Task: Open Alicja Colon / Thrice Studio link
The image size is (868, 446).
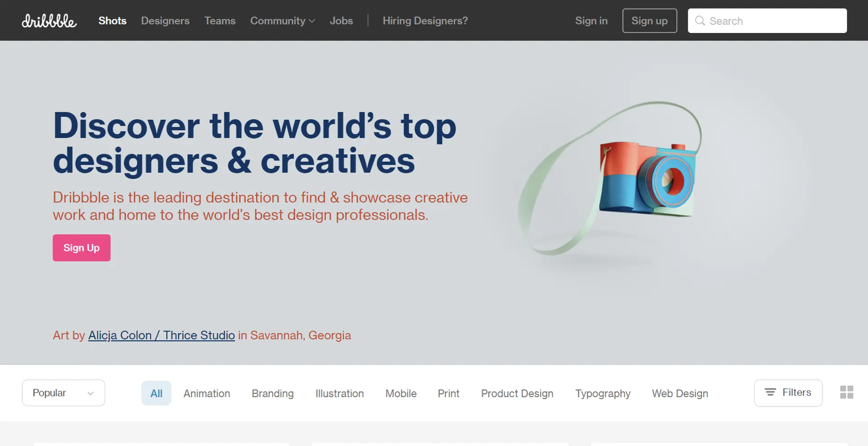Action: pos(161,335)
